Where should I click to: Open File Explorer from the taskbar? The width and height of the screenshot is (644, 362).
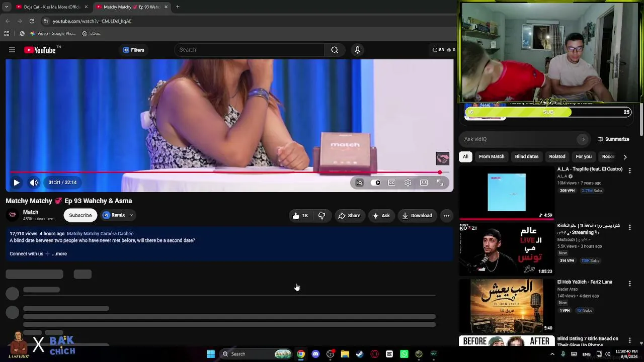345,354
